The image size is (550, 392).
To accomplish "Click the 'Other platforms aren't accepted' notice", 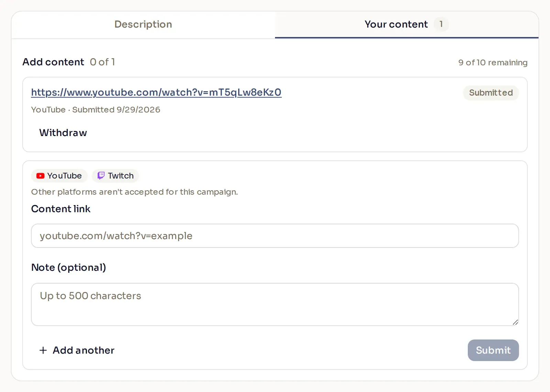I will 134,192.
